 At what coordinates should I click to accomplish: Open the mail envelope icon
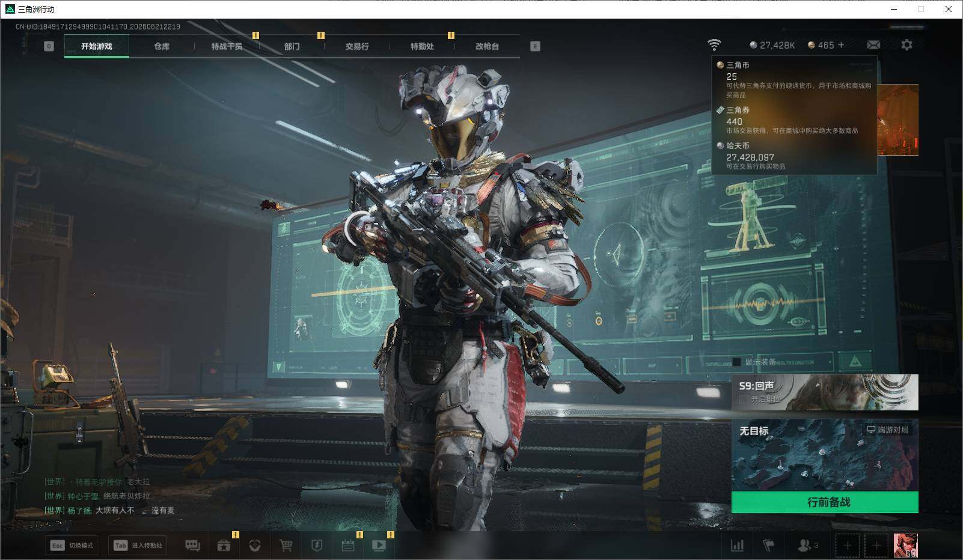873,45
